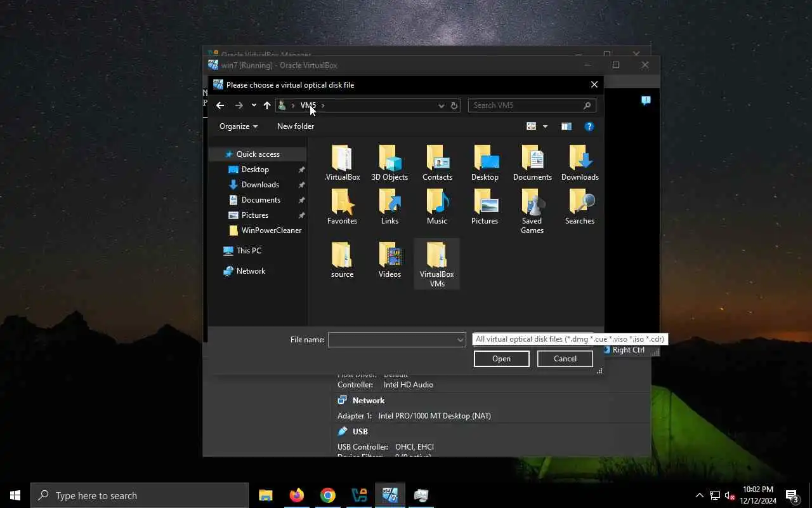Select the Music folder
This screenshot has width=812, height=508.
pyautogui.click(x=437, y=207)
